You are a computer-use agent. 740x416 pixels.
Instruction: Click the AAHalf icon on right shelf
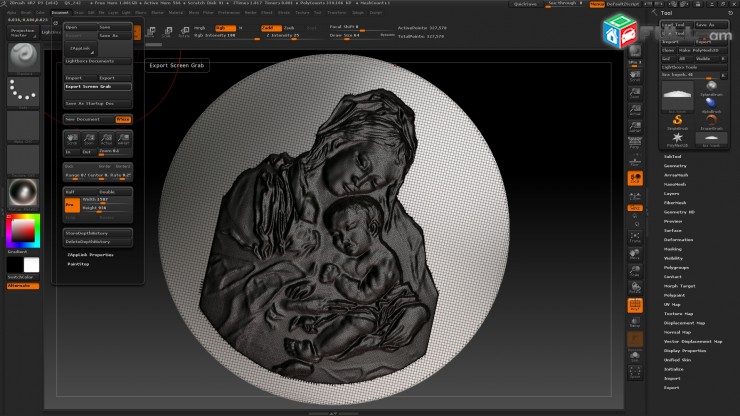635,127
